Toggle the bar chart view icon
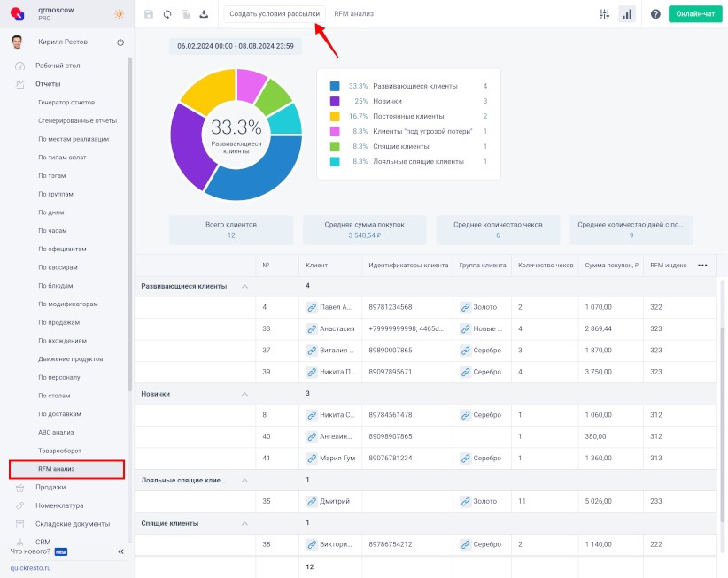Screen dimensions: 728x578 [627, 14]
